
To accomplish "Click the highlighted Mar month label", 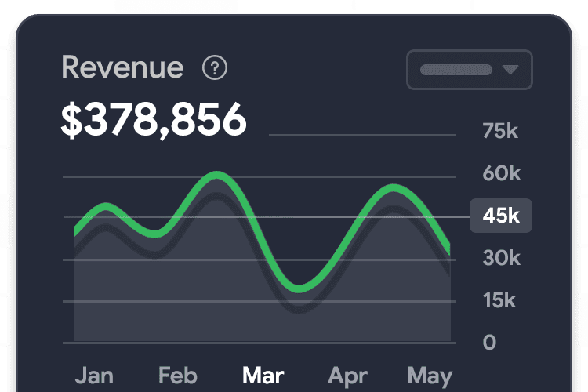I will tap(263, 376).
